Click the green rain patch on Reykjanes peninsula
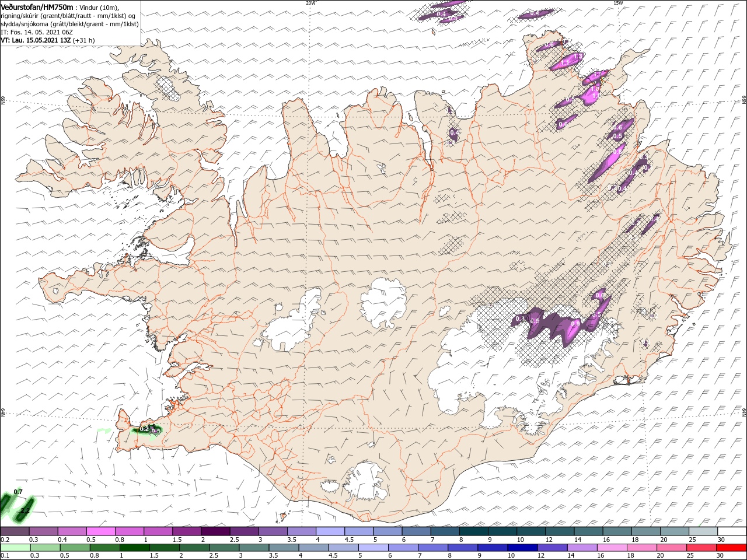The height and width of the screenshot is (560, 747). coord(147,430)
